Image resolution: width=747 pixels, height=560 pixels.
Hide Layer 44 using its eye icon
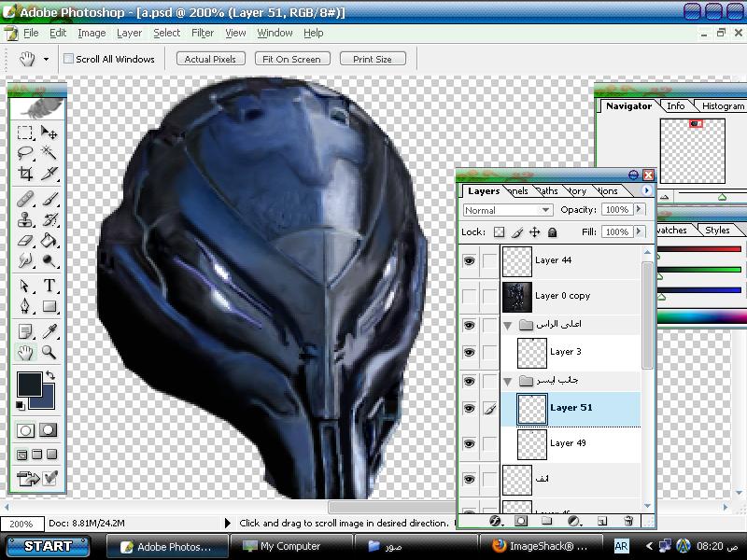(469, 261)
